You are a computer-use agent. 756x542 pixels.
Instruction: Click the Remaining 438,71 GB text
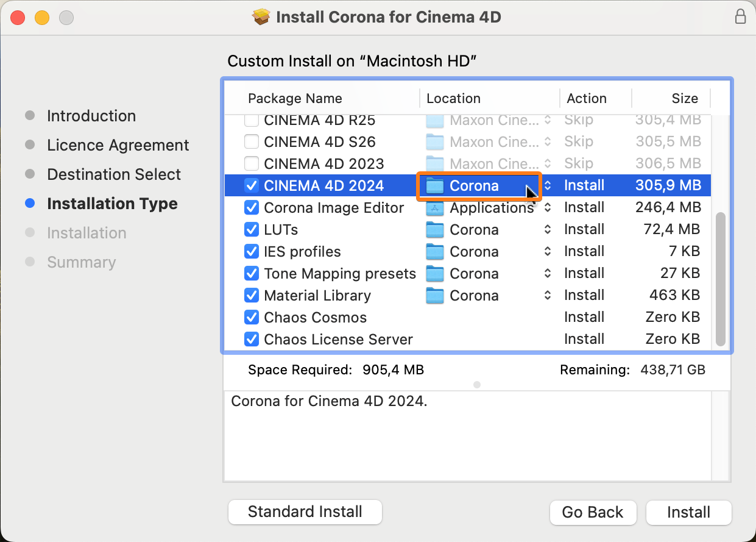click(x=633, y=369)
